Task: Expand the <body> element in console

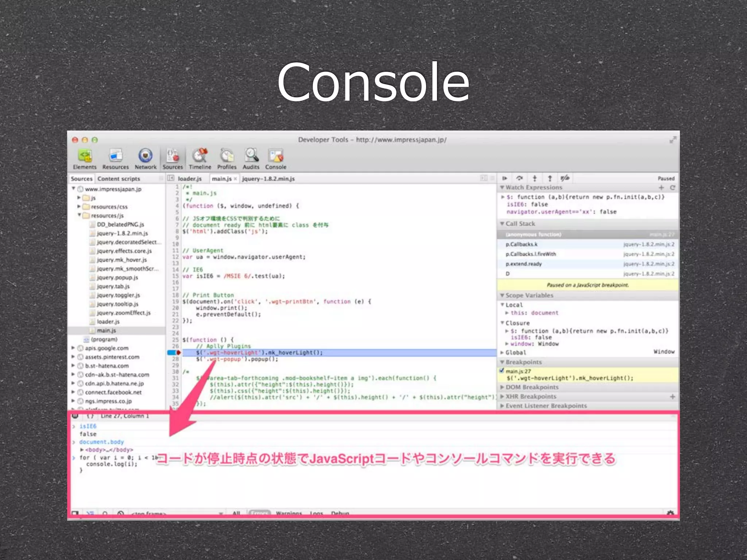Action: tap(82, 450)
